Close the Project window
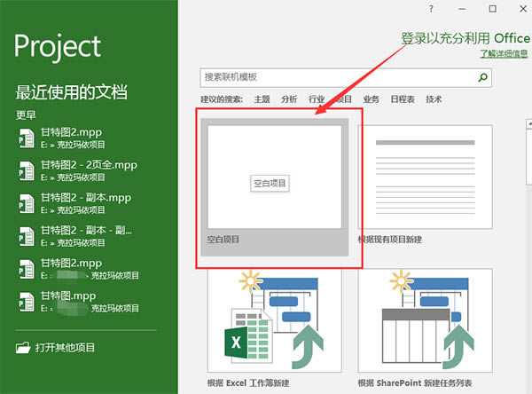Viewport: 532px width, 394px height. point(523,9)
